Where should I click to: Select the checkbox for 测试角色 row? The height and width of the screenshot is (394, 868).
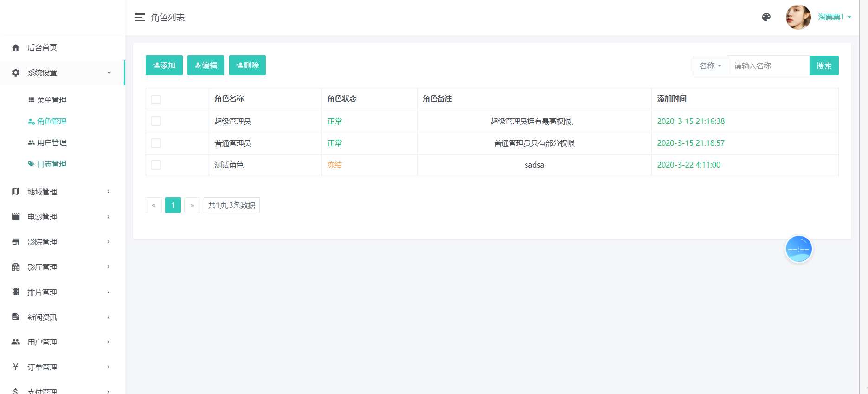156,165
